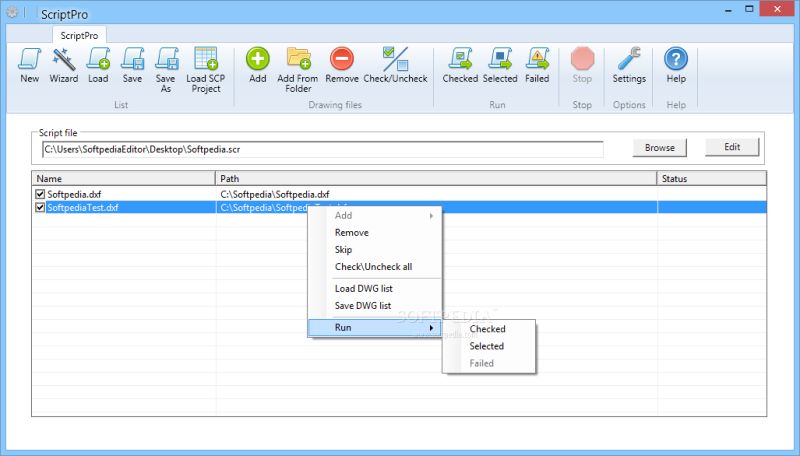Image resolution: width=800 pixels, height=456 pixels.
Task: Uncheck Softpedia.dxf checkbox
Action: pyautogui.click(x=40, y=194)
